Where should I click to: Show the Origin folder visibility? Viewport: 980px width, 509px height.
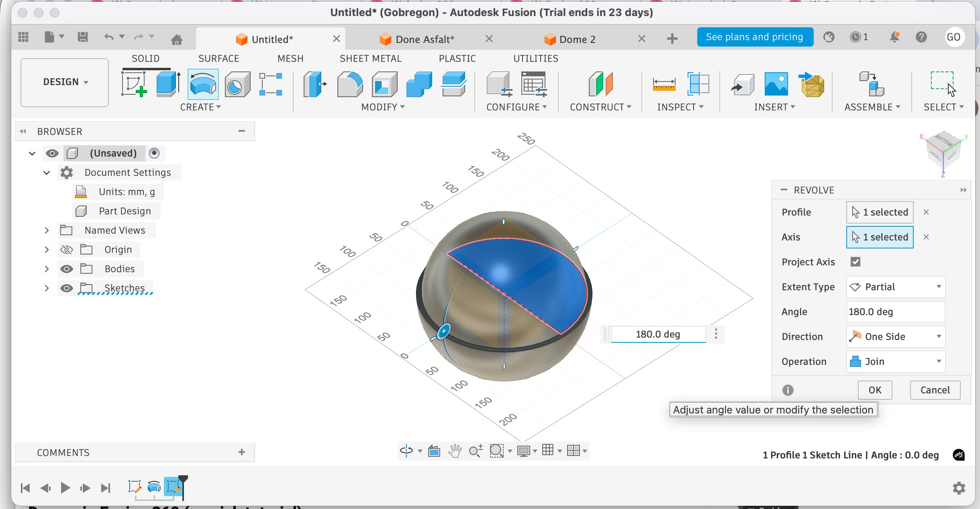pos(66,249)
